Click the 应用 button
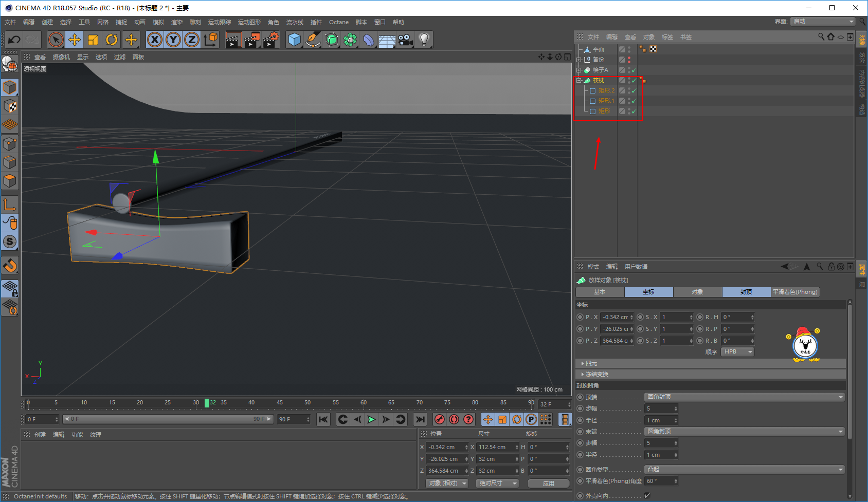The width and height of the screenshot is (868, 502). 549,484
